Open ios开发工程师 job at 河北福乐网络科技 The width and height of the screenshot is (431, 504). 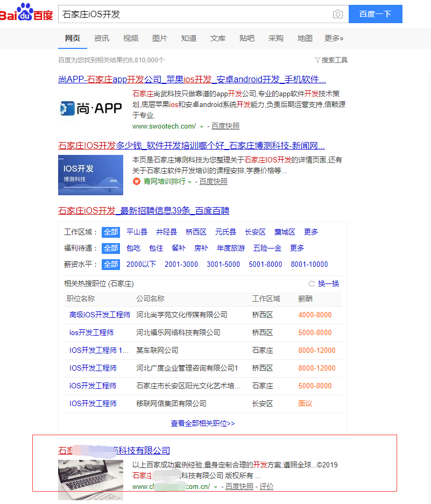point(91,332)
